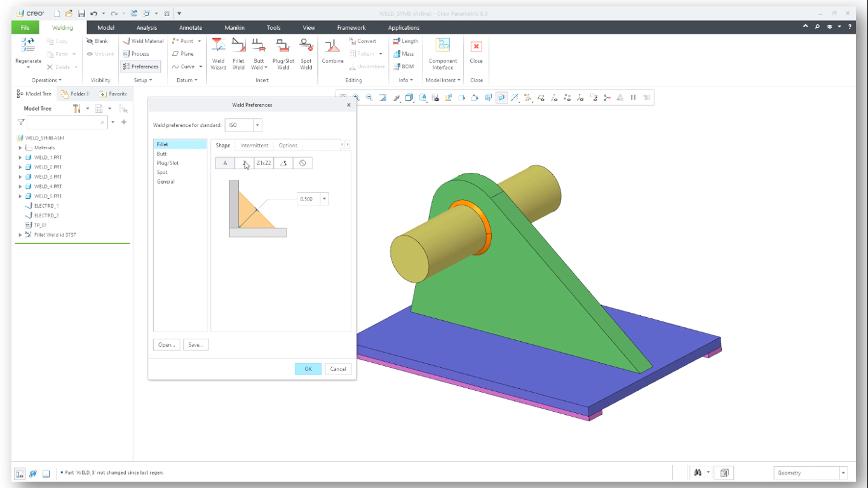
Task: Select the Fillet Weld tool
Action: pyautogui.click(x=238, y=54)
